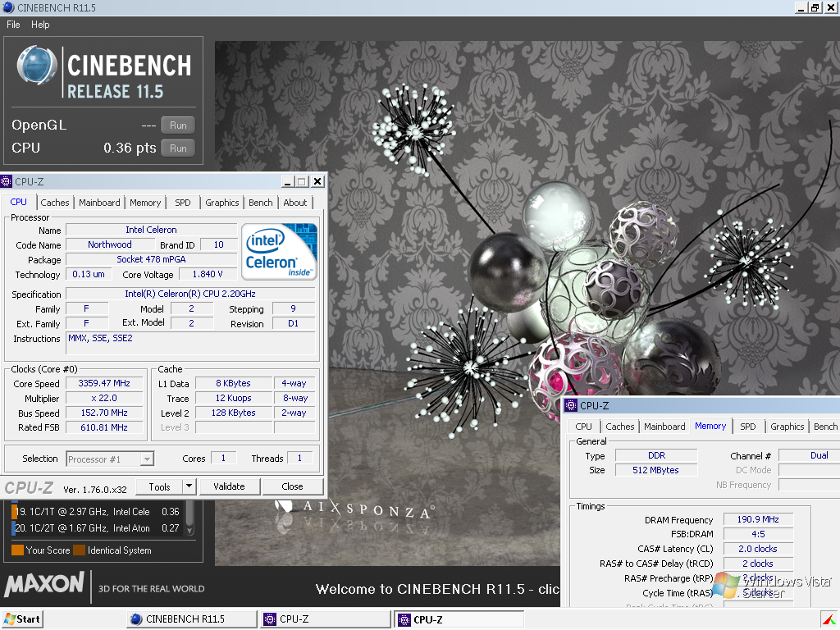Viewport: 840px width, 630px height.
Task: Select the CPU tab in front CPU-Z
Action: [18, 202]
